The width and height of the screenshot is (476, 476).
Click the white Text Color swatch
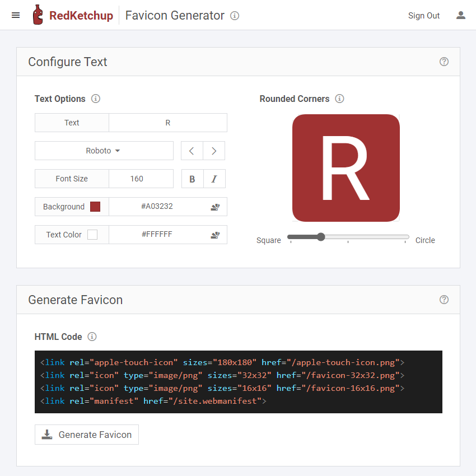pyautogui.click(x=92, y=235)
